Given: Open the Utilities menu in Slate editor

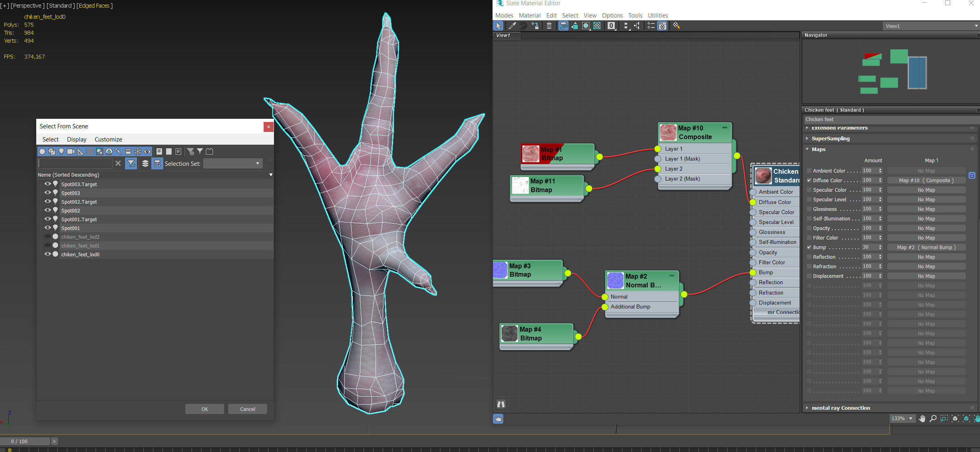Looking at the screenshot, I should click(657, 16).
